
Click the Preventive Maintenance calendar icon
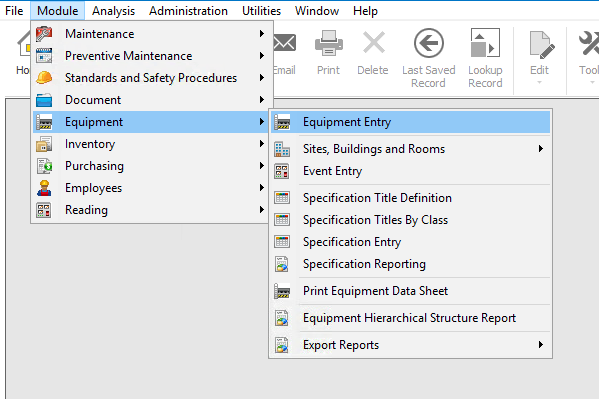pos(44,56)
